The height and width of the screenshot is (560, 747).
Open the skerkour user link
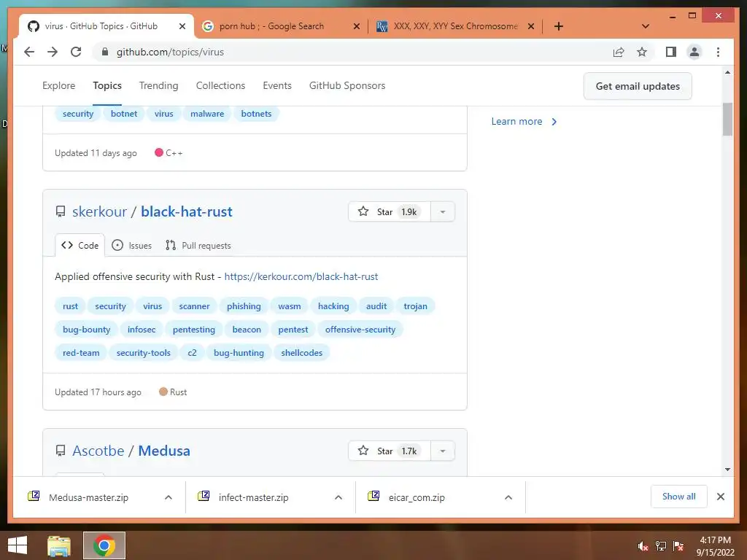click(x=99, y=211)
